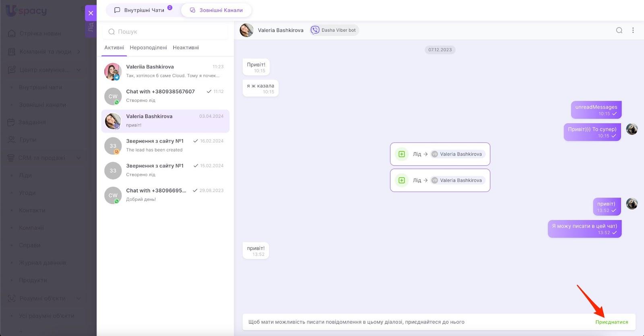Viewport: 644px width, 336px height.
Task: Click the search icon in the chat header
Action: (619, 30)
